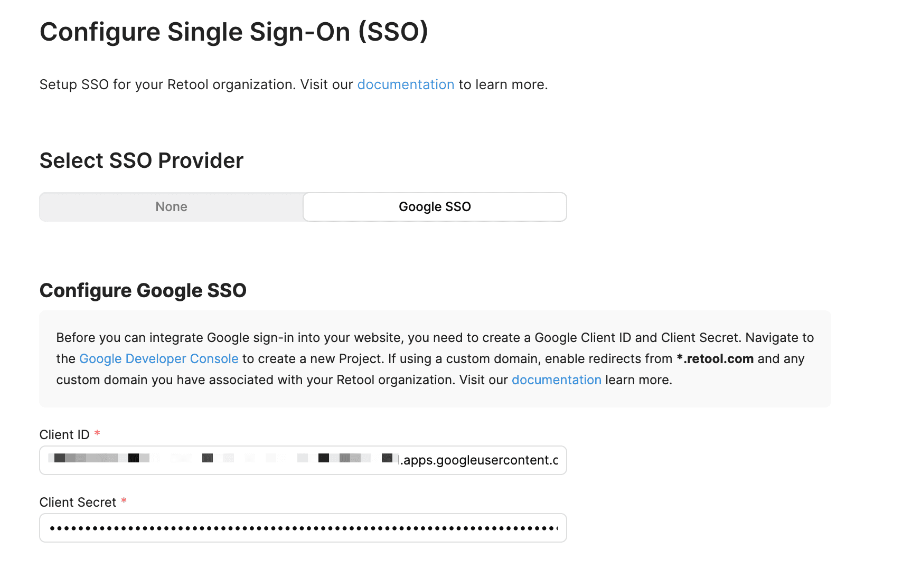Select the None SSO provider option
902x588 pixels.
click(171, 207)
